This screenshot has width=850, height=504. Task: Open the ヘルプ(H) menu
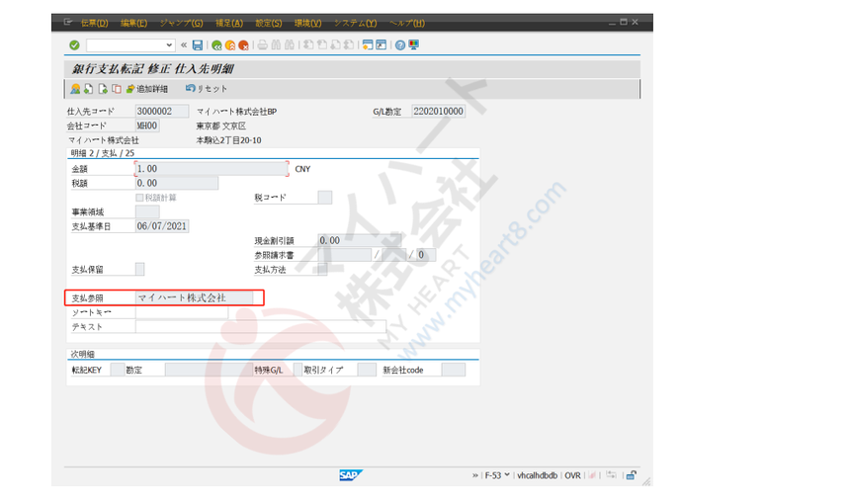407,23
